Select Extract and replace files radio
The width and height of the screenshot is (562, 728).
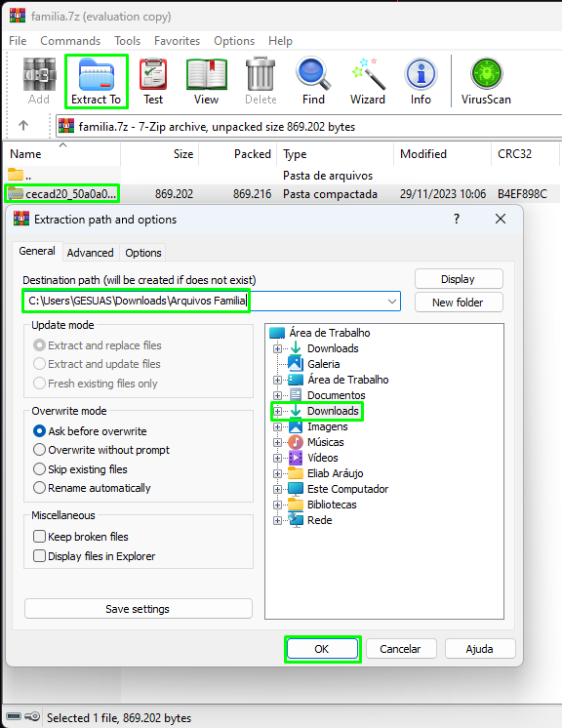pyautogui.click(x=39, y=345)
